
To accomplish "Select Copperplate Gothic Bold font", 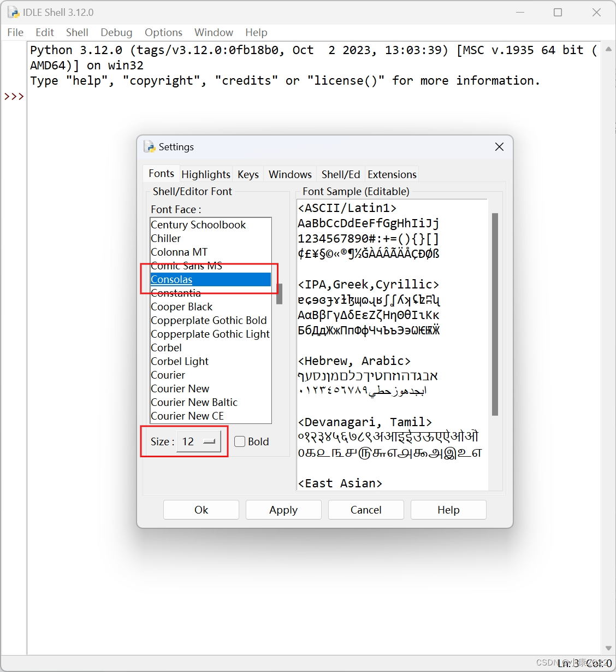I will coord(210,320).
